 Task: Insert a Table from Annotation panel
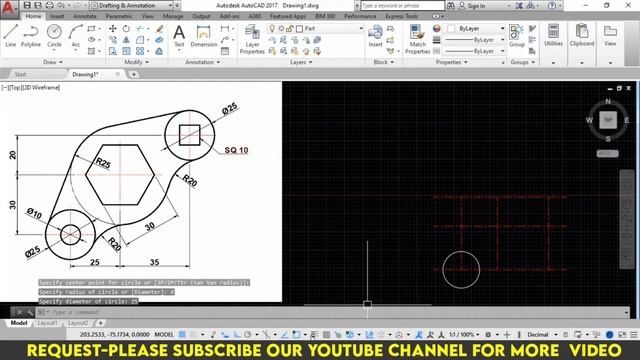(225, 51)
